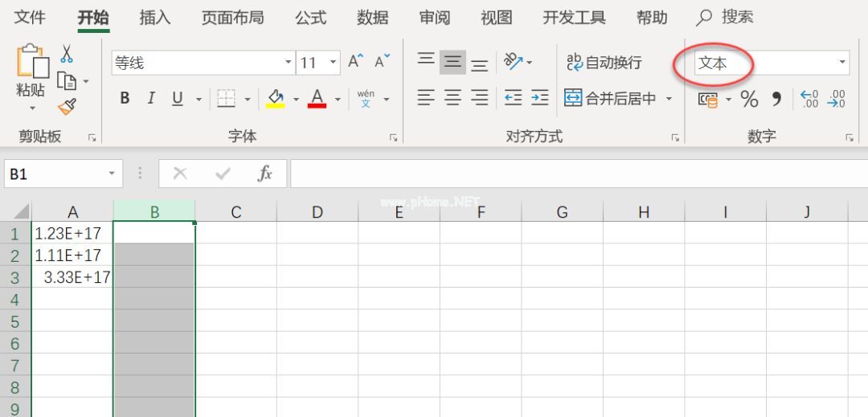Click the 合并后居中 button
Screen dimensions: 868x417
point(611,98)
